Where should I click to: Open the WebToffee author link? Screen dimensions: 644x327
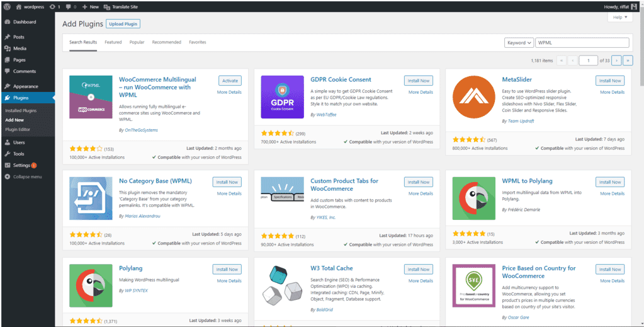point(326,115)
